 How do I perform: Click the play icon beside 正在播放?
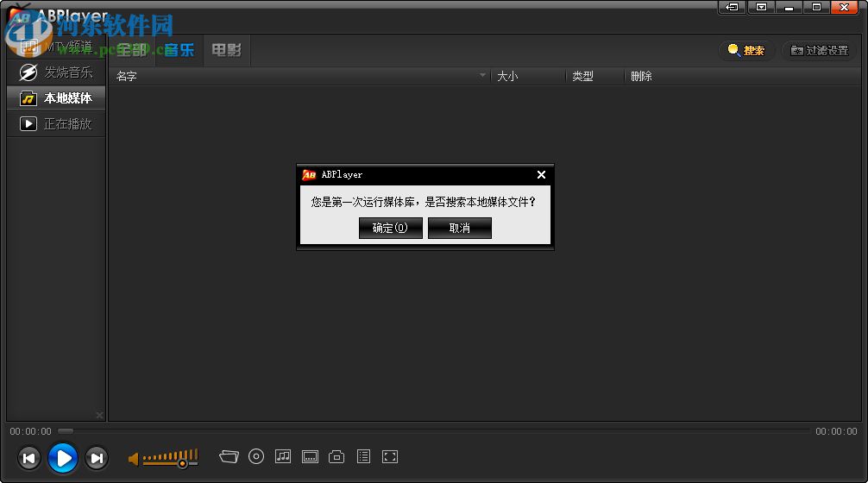[28, 124]
